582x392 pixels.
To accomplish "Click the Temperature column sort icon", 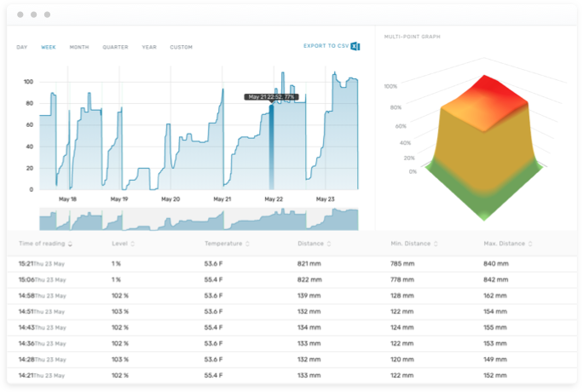I will (247, 244).
